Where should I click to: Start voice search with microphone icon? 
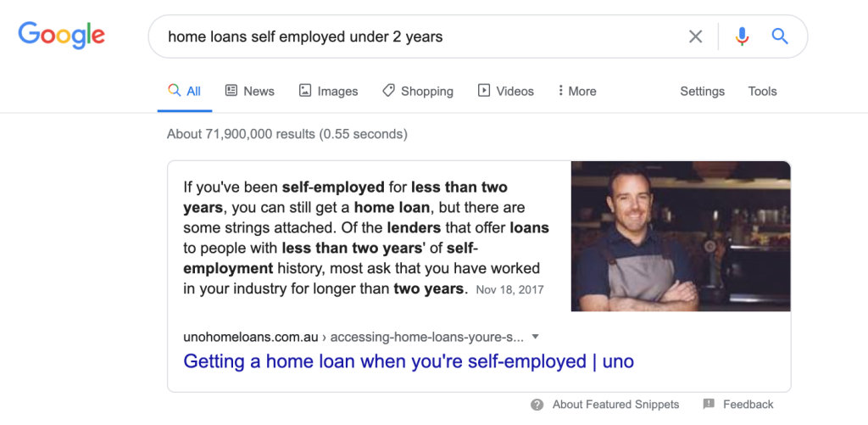[742, 36]
